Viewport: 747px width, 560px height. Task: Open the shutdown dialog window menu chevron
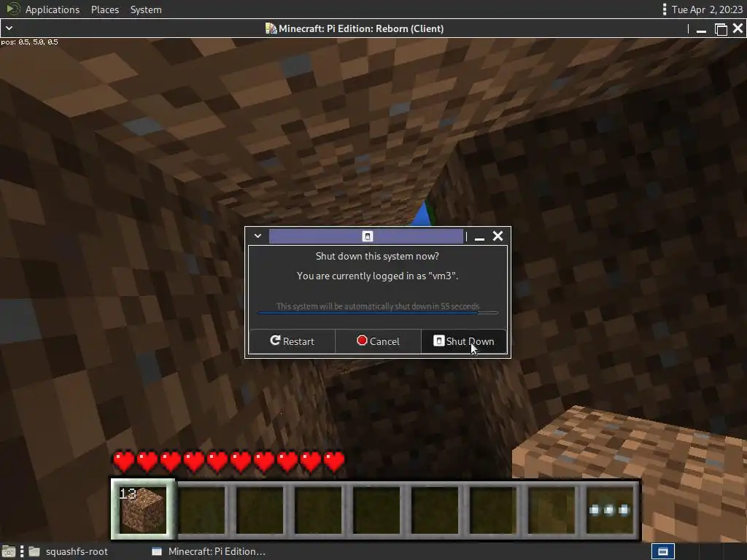[x=258, y=236]
